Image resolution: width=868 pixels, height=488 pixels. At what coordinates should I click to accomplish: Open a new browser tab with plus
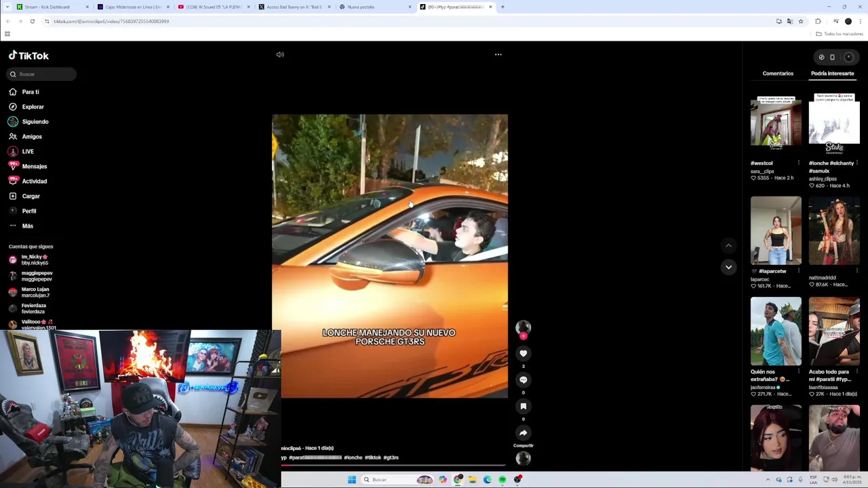point(502,7)
